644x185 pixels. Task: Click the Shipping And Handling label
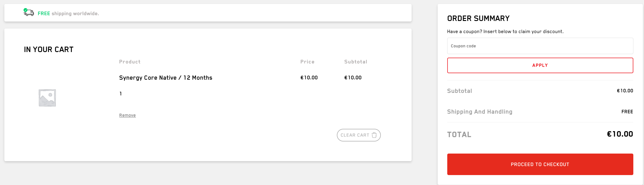click(x=479, y=112)
